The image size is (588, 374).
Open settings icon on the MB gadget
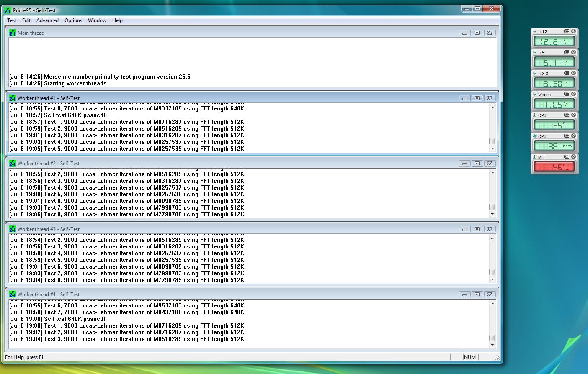tap(567, 157)
